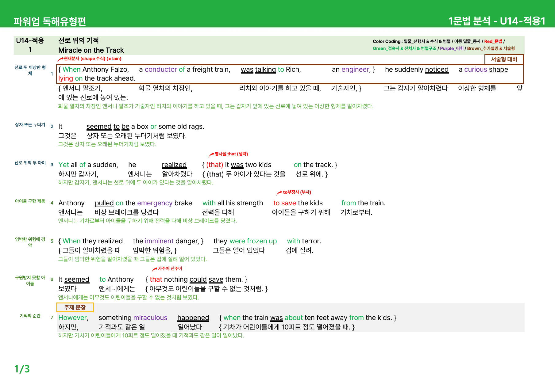Click the side label '임박한 위험에 경악'
This screenshot has height=392, width=555.
point(30,242)
